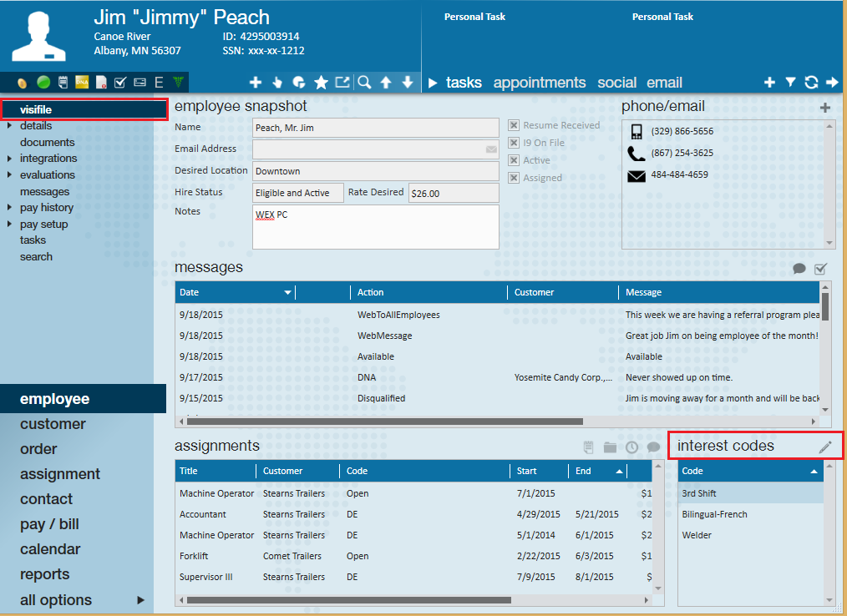This screenshot has width=847, height=616.
Task: Click the pencil icon beside interest codes
Action: pyautogui.click(x=825, y=447)
